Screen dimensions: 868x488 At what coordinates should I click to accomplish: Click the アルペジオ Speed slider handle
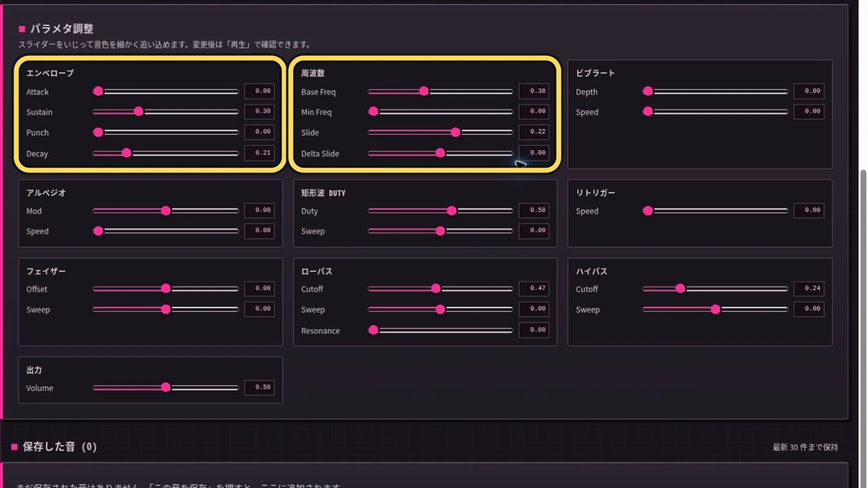tap(98, 230)
